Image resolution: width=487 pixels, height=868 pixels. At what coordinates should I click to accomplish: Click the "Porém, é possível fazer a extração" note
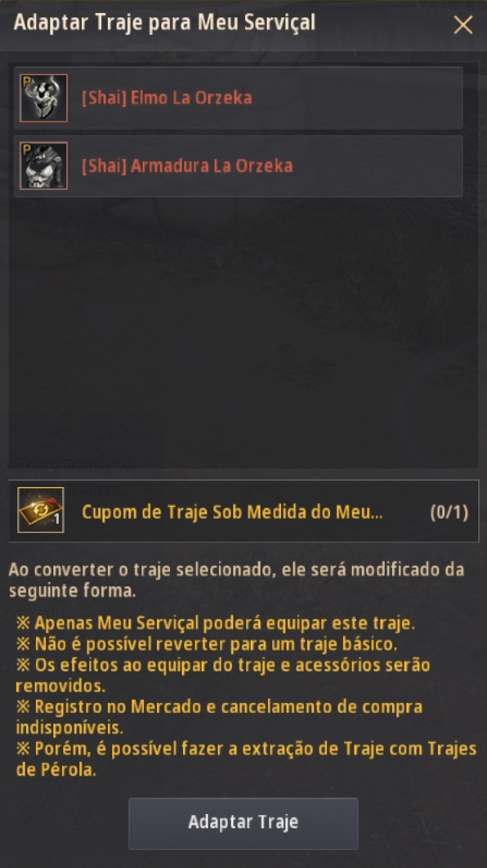246,759
